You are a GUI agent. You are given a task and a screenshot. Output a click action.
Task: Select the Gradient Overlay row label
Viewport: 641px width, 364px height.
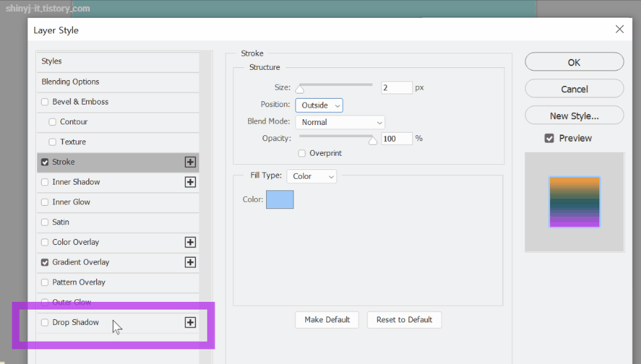81,262
